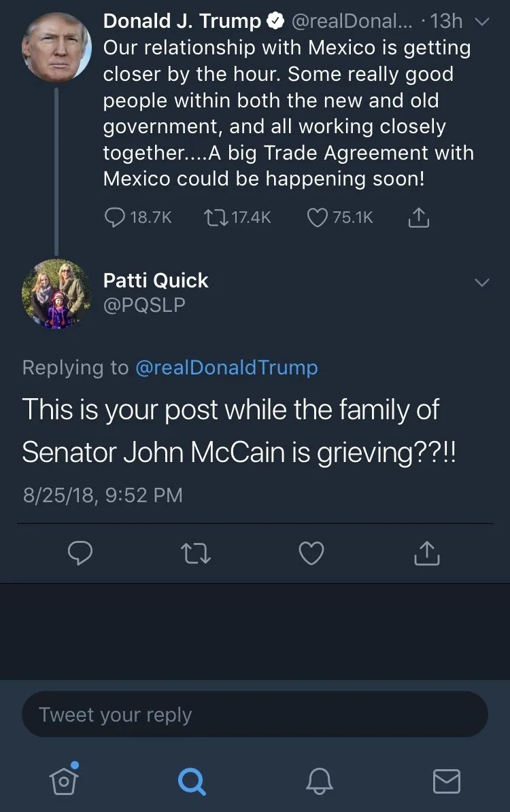Retweet Trump's Mexico trade tweet
This screenshot has height=812, width=510.
tap(215, 217)
